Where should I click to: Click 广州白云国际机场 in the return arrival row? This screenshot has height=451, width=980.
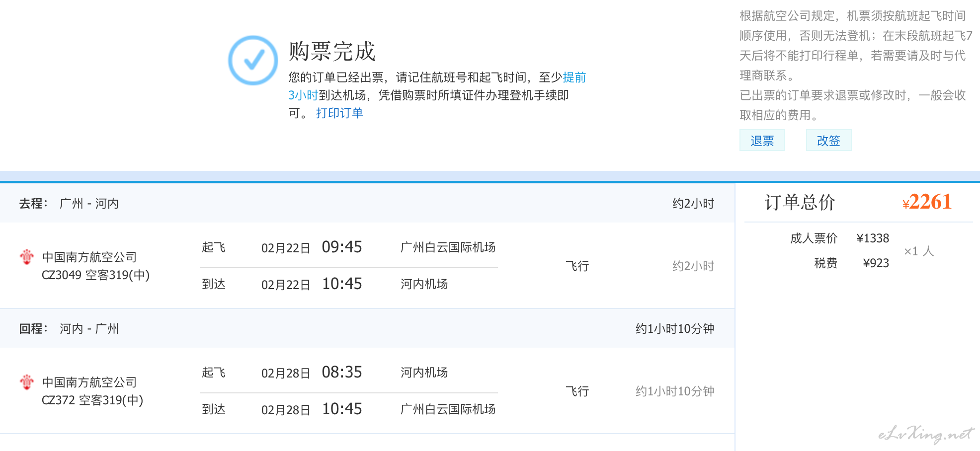point(448,409)
